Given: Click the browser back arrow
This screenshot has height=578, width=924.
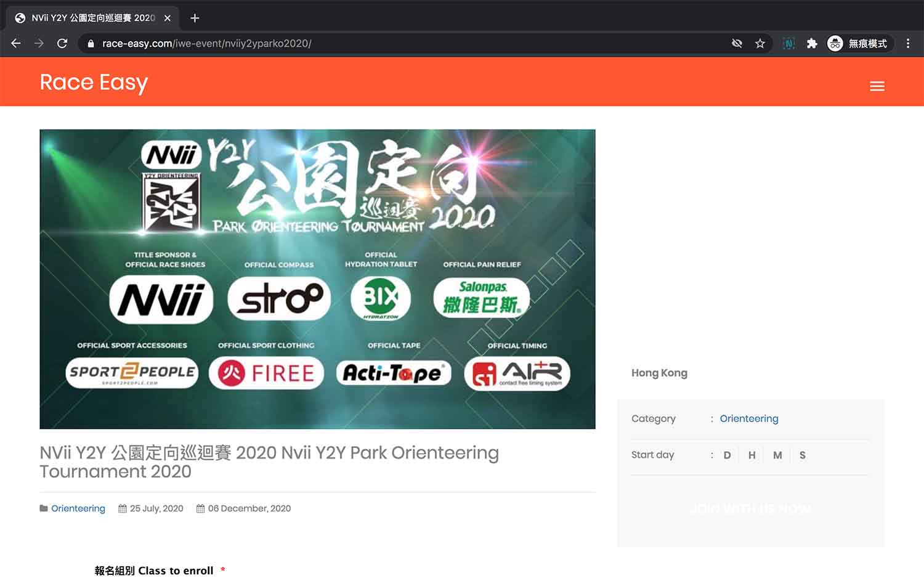Looking at the screenshot, I should coord(15,43).
